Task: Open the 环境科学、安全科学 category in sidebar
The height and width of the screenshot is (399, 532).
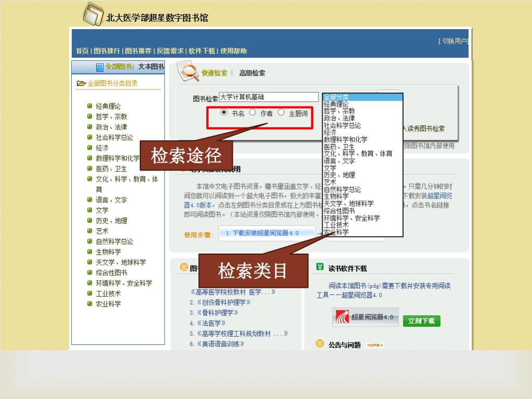Action: (124, 283)
